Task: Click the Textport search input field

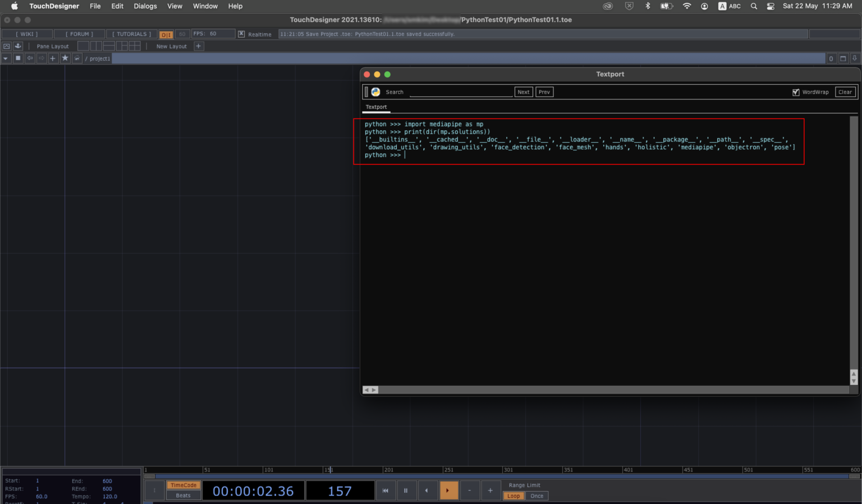Action: coord(461,92)
